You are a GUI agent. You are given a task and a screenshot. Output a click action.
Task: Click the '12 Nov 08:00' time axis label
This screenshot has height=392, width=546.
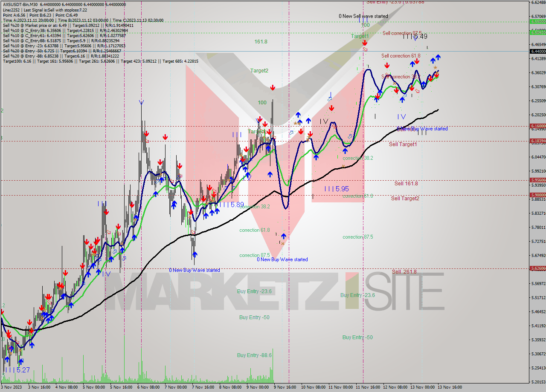coord(395,387)
